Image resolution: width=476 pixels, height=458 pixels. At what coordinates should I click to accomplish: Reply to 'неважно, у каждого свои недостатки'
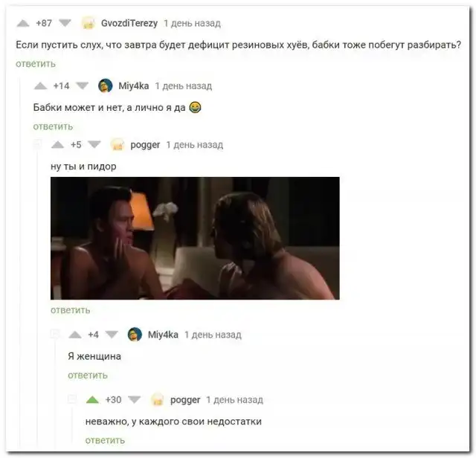(105, 440)
